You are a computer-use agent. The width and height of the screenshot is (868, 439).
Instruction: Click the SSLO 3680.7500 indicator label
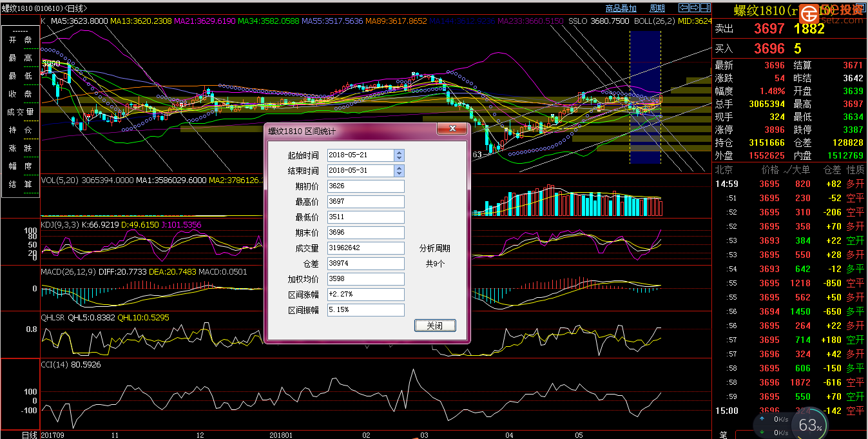point(599,21)
